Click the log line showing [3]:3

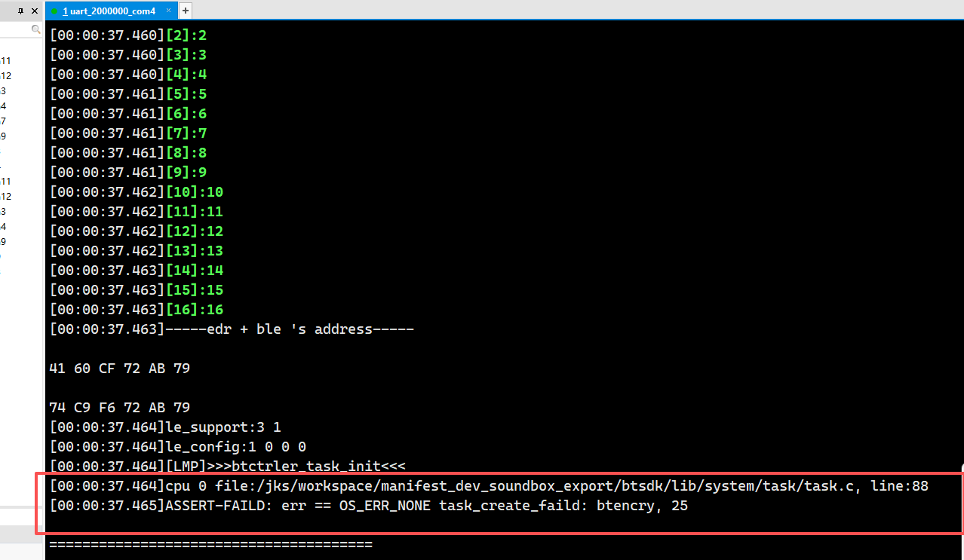click(128, 55)
